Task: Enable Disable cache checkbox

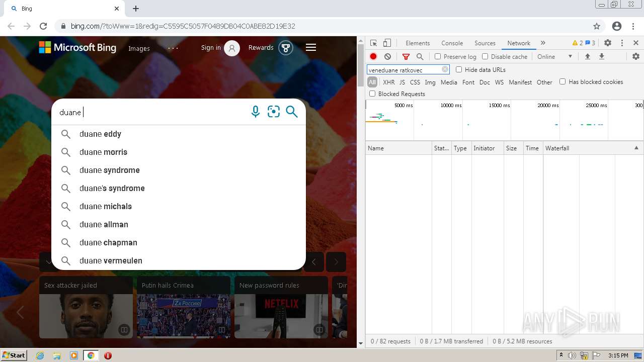Action: coord(485,56)
